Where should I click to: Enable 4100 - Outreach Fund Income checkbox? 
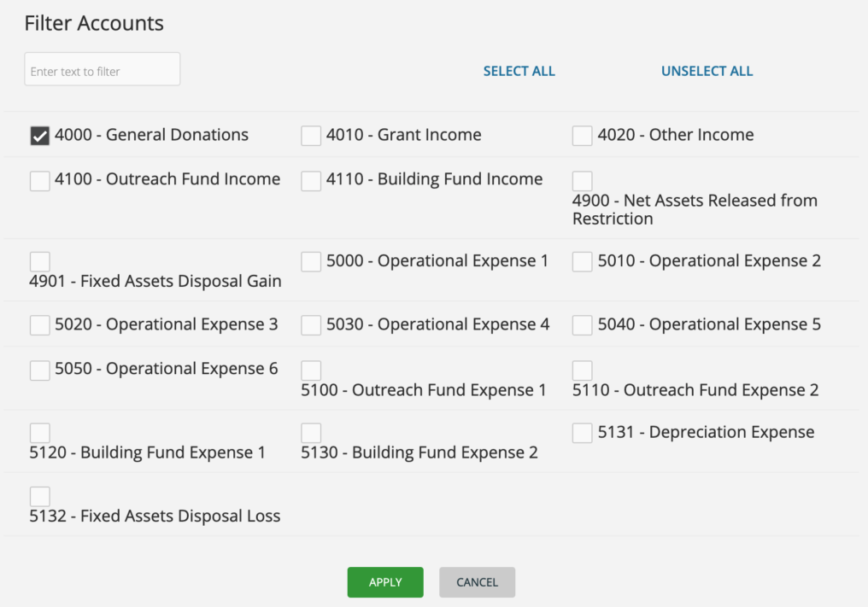(40, 181)
